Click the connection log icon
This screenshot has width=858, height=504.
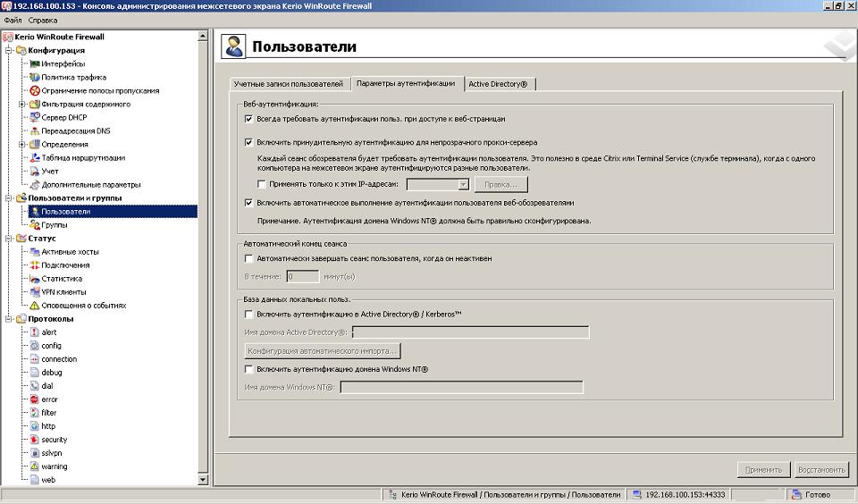pyautogui.click(x=35, y=359)
